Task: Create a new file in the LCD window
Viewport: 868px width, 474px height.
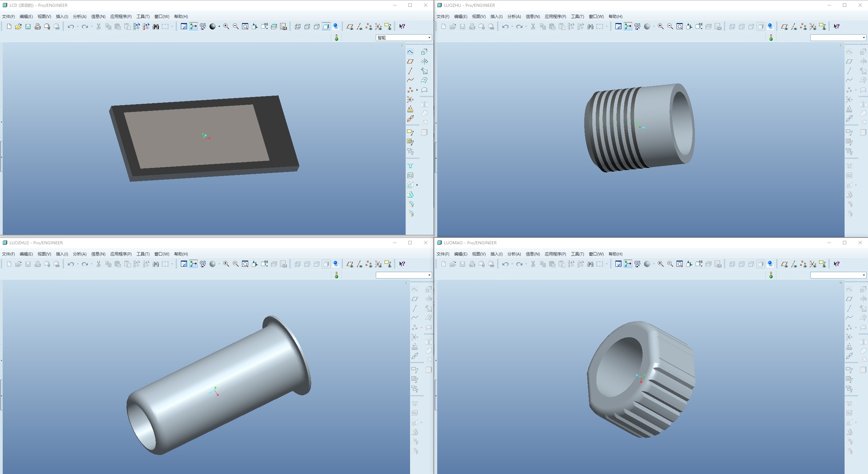Action: point(9,26)
